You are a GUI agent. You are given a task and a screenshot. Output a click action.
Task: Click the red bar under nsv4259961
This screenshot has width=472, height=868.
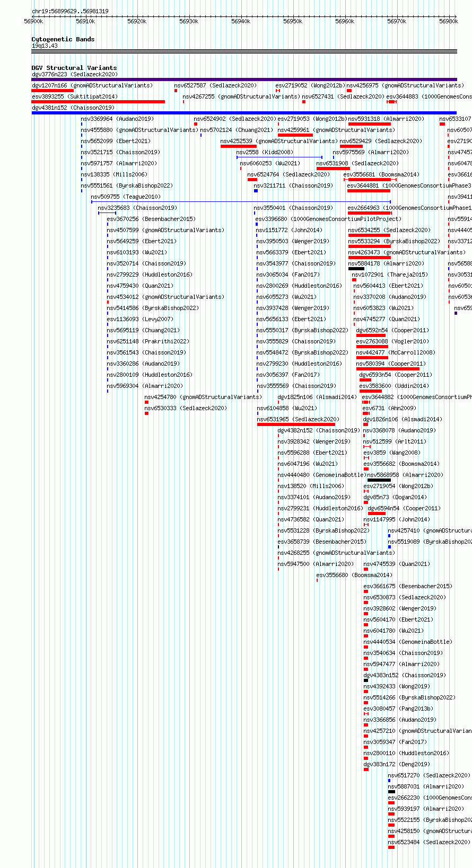[x=295, y=135]
